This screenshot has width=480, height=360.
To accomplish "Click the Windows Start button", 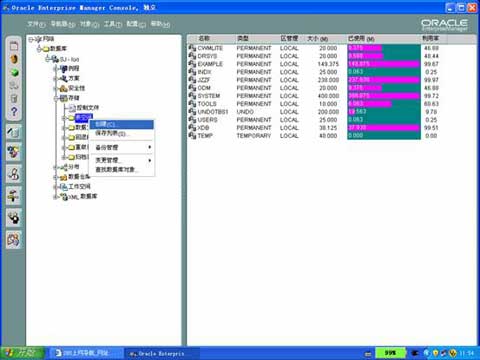I will tap(22, 353).
